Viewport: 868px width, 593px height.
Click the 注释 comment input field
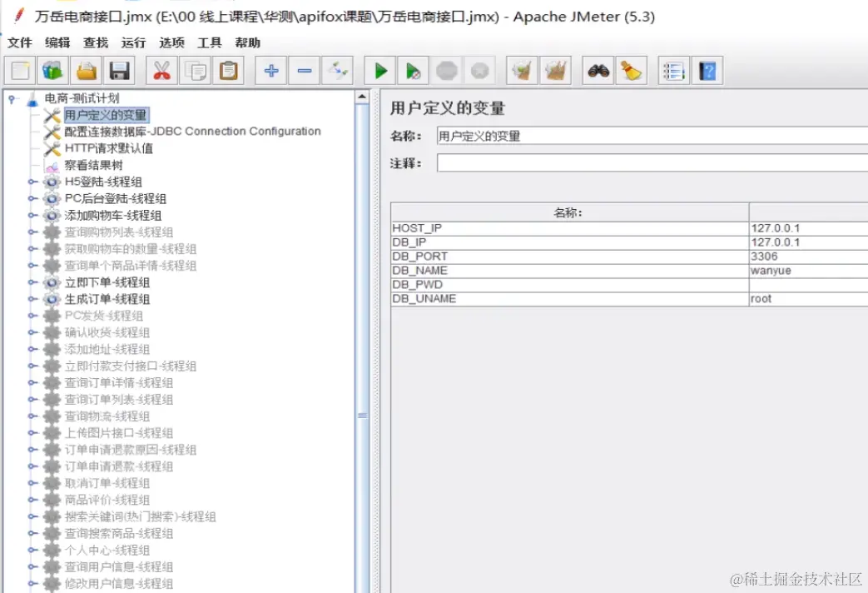point(652,163)
